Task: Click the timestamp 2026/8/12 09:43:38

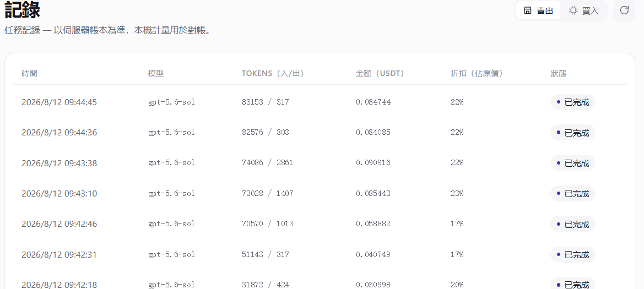Action: [59, 163]
